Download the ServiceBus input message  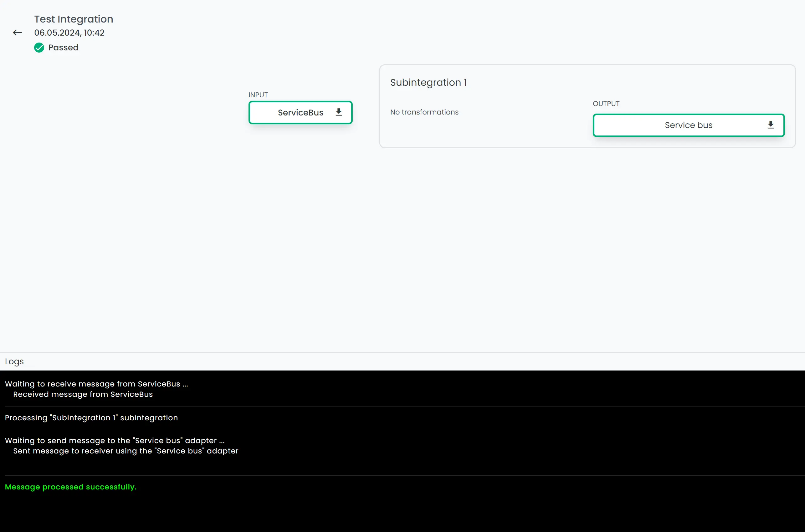339,112
